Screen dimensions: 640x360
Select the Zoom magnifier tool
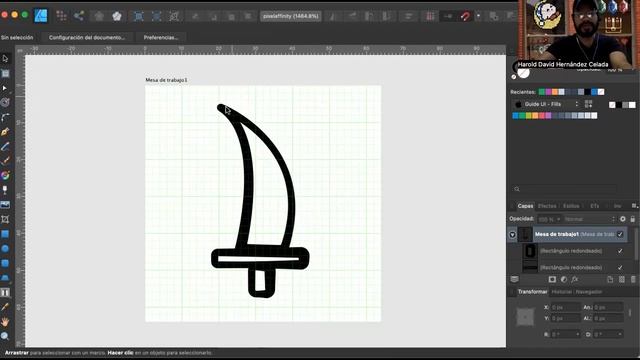[x=5, y=336]
